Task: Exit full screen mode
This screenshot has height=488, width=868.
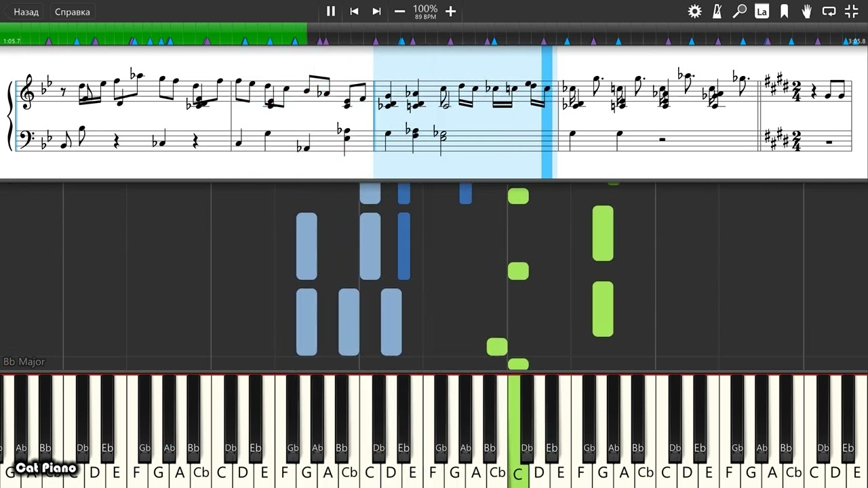Action: point(852,12)
